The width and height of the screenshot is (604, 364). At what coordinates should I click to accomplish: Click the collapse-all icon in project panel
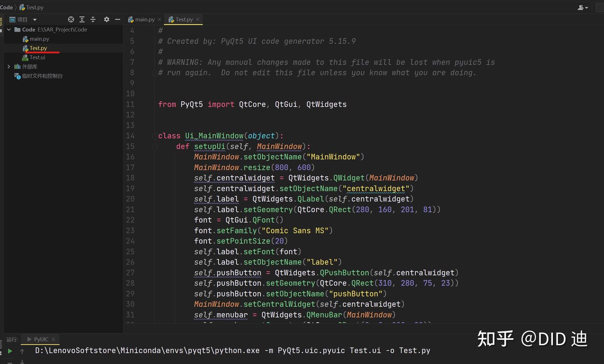pyautogui.click(x=93, y=19)
